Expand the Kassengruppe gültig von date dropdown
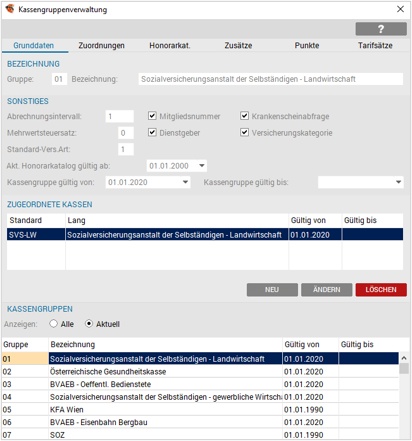 pos(185,182)
